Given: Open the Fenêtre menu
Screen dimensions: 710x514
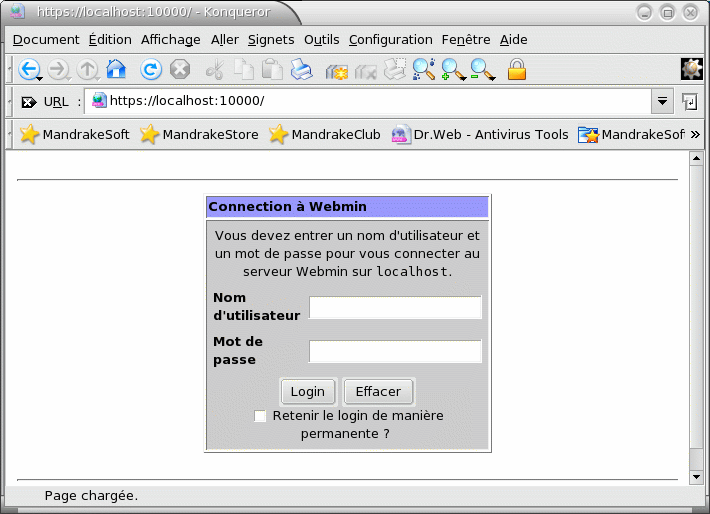Looking at the screenshot, I should pyautogui.click(x=466, y=40).
